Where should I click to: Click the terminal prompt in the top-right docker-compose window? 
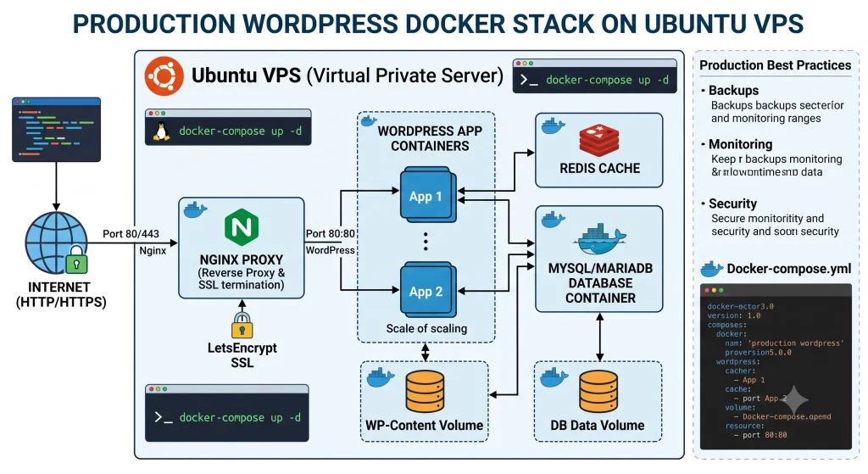click(529, 81)
